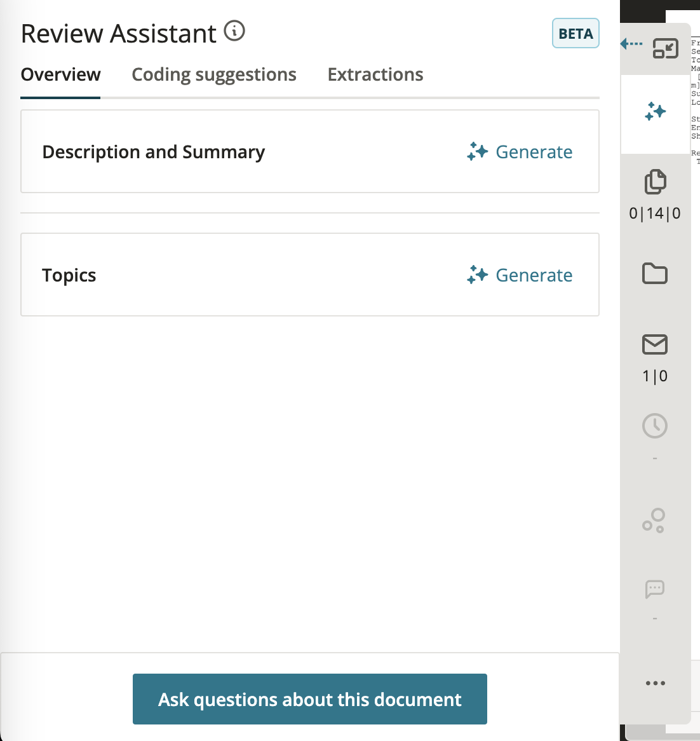The width and height of the screenshot is (700, 741).
Task: Click the sparkle icon beside Description Generate
Action: tap(476, 152)
